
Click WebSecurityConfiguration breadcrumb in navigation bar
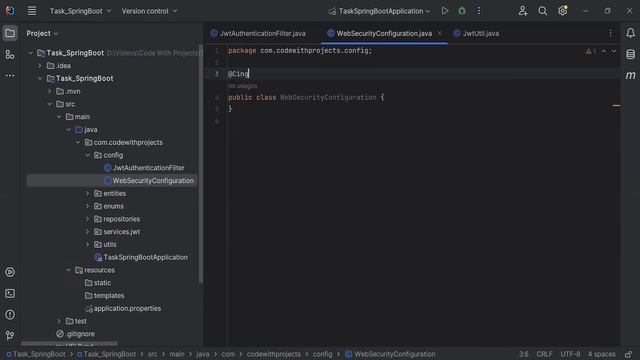tap(390, 354)
